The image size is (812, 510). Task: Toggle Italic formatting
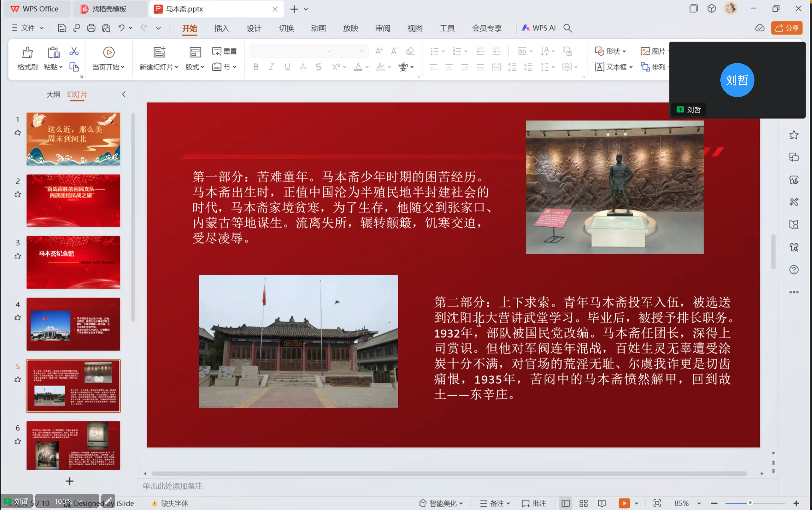click(271, 67)
